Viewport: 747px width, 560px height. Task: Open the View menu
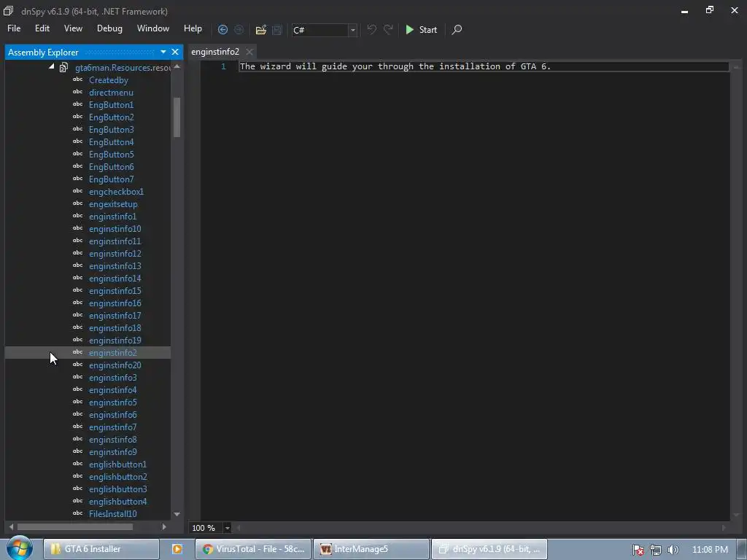pyautogui.click(x=73, y=28)
